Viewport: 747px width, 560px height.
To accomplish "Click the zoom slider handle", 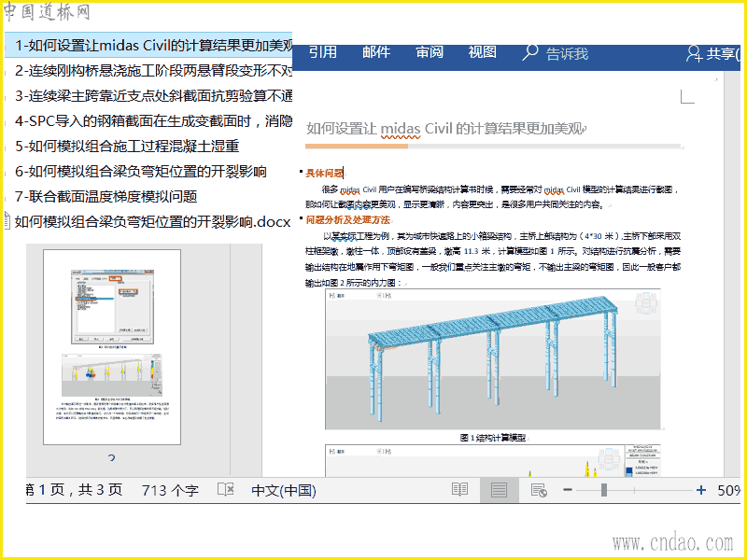I will coord(603,489).
